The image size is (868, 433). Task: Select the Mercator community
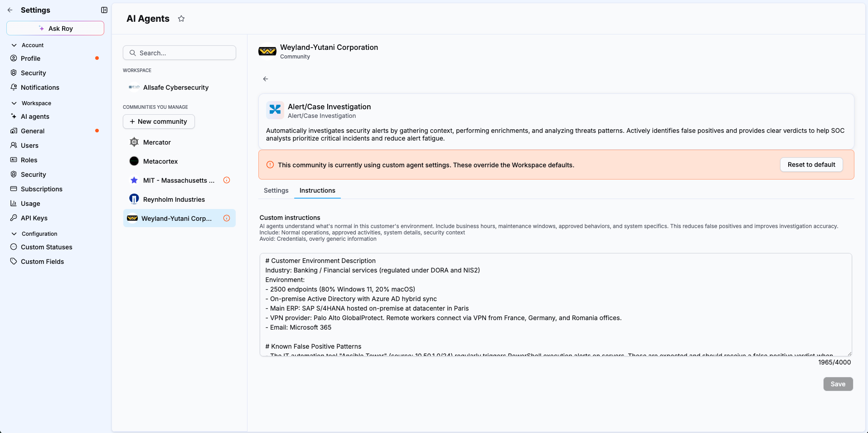pos(179,142)
